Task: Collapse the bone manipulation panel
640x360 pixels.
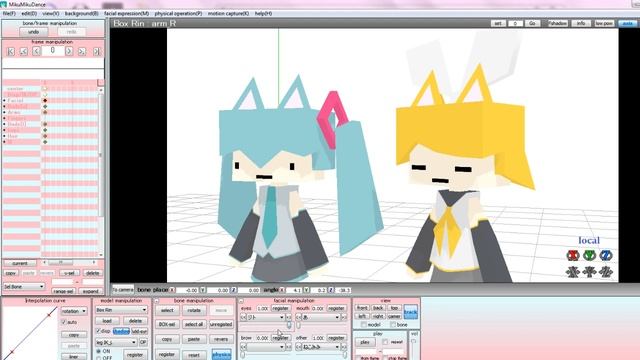Action: (x=156, y=301)
